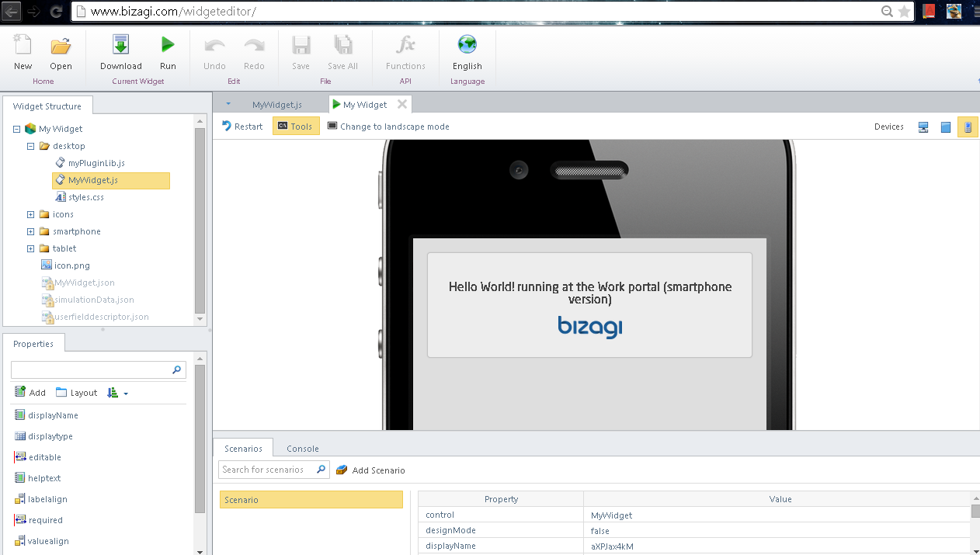Click the browser address bar
Screen dimensions: 980x555
[481, 12]
